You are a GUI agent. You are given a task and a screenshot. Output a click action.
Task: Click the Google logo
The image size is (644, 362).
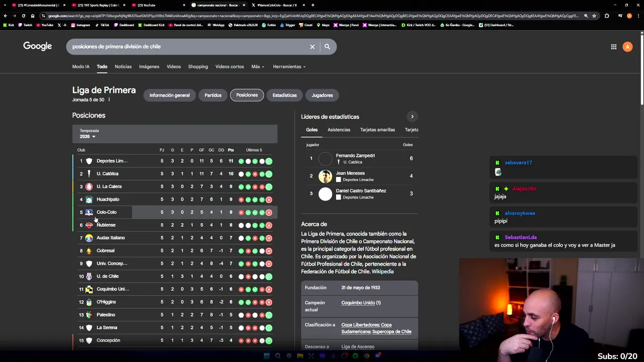tap(37, 46)
